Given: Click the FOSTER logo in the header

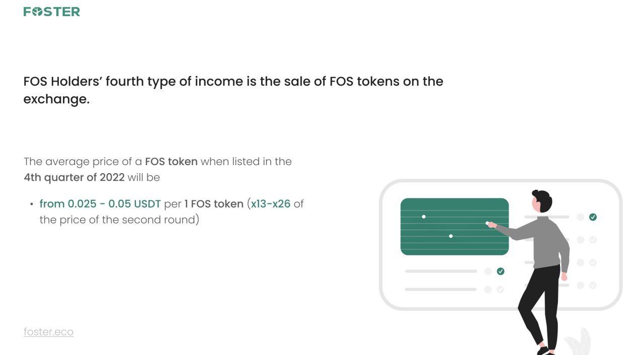Looking at the screenshot, I should point(52,12).
